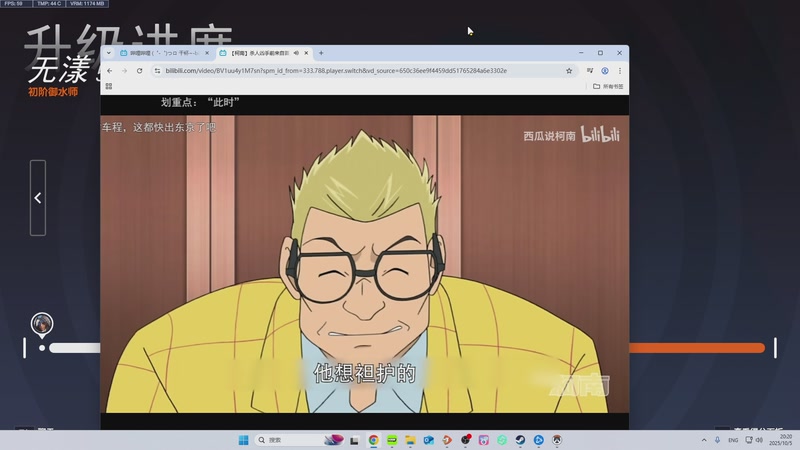Open the Windows Start menu

click(243, 440)
